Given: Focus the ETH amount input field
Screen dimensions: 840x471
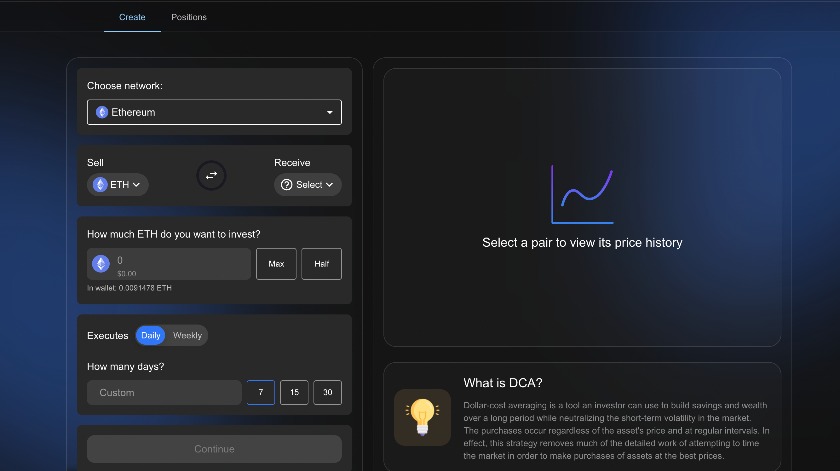Looking at the screenshot, I should click(169, 264).
